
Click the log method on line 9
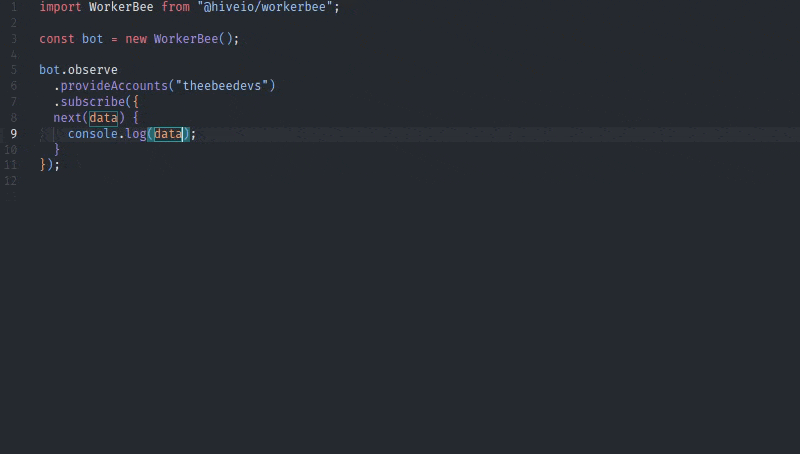[x=135, y=134]
